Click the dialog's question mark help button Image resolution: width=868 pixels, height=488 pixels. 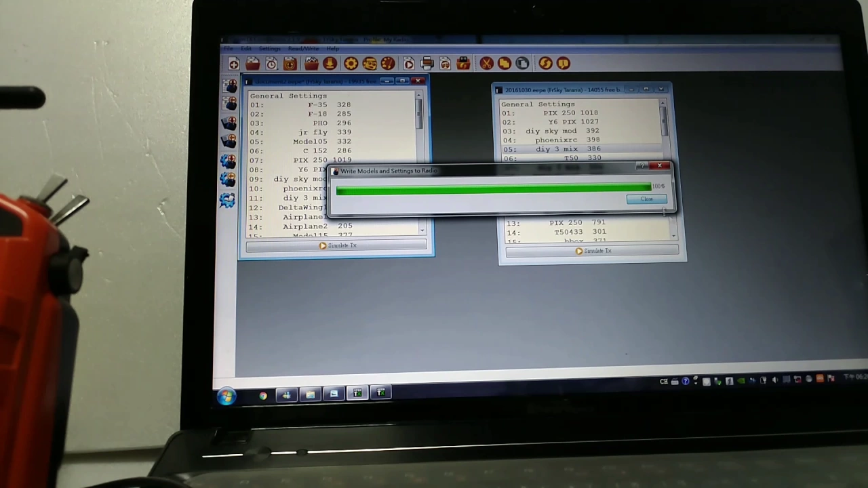click(x=642, y=166)
